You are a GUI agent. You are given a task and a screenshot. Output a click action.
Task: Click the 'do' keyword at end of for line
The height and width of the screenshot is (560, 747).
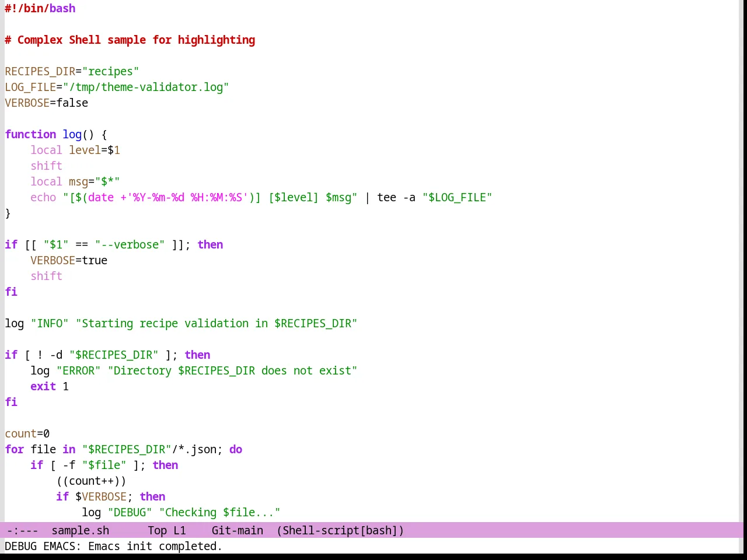coord(236,450)
